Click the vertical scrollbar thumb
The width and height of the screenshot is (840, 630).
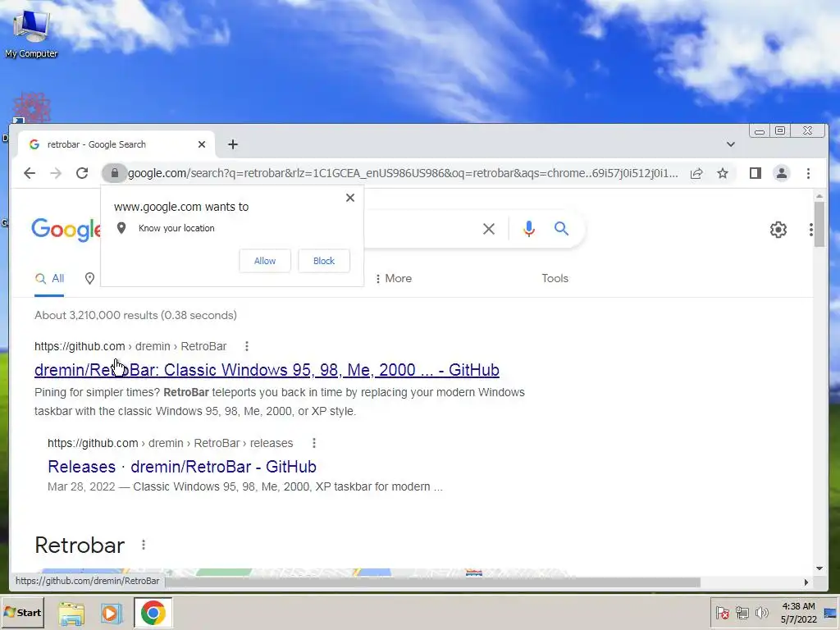(819, 224)
